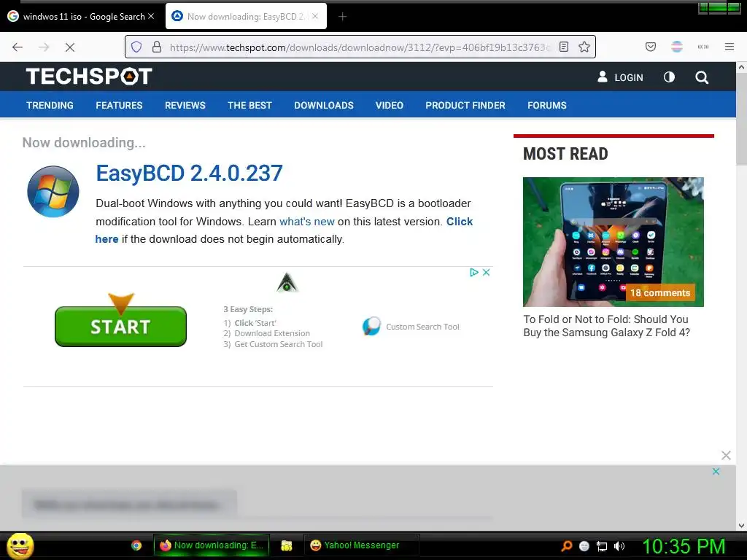The height and width of the screenshot is (560, 747).
Task: Open tracking protection shield icon in address bar
Action: 136,47
